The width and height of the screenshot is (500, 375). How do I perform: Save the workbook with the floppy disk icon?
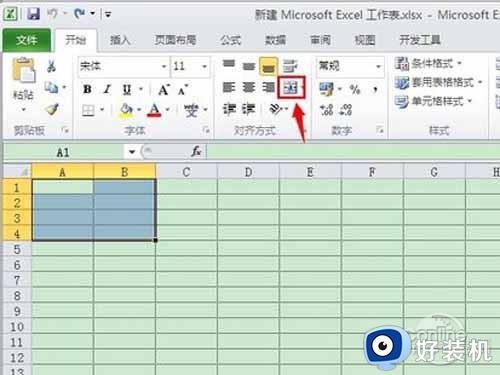[x=33, y=14]
